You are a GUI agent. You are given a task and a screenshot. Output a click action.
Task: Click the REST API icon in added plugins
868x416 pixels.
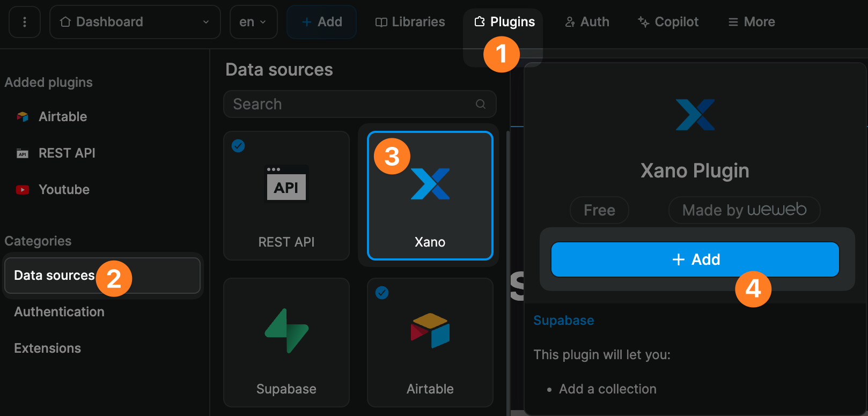point(23,153)
